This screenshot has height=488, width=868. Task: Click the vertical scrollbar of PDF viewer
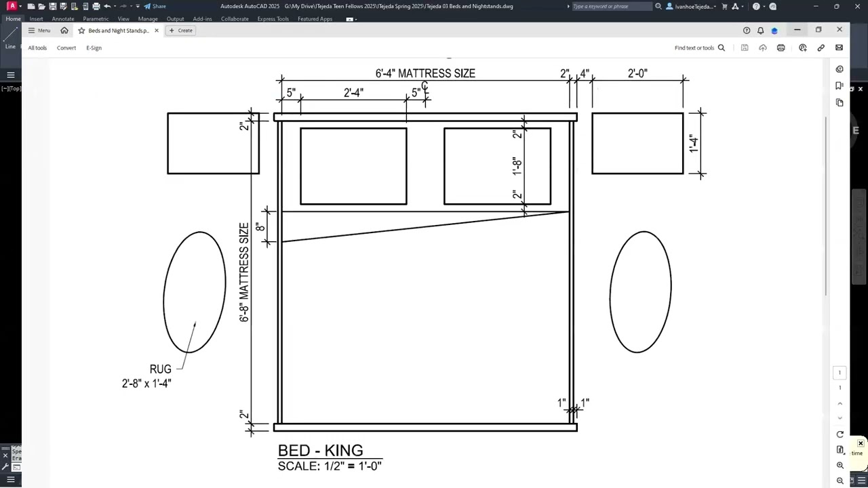point(825,206)
